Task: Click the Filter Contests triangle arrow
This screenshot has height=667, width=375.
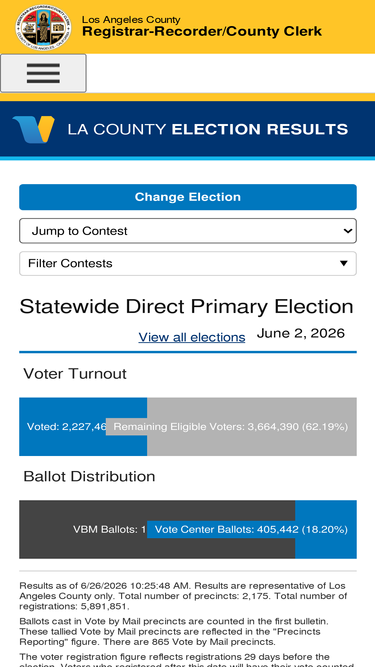Action: 344,264
